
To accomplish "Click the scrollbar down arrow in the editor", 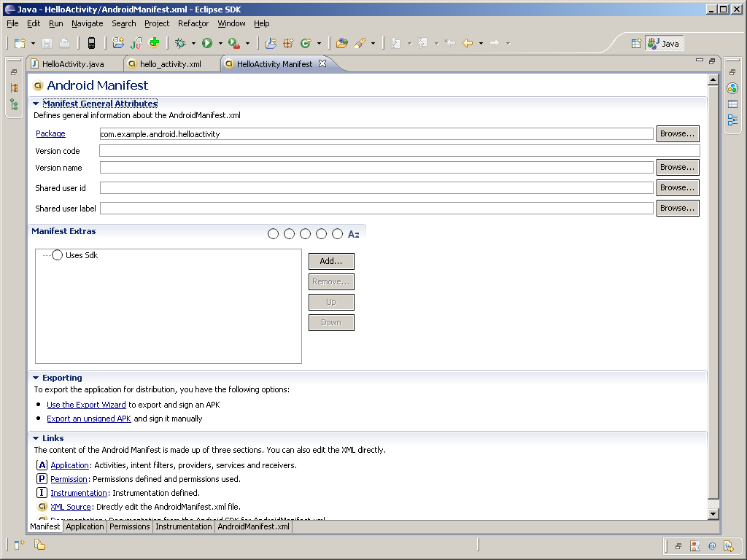I will pyautogui.click(x=713, y=514).
